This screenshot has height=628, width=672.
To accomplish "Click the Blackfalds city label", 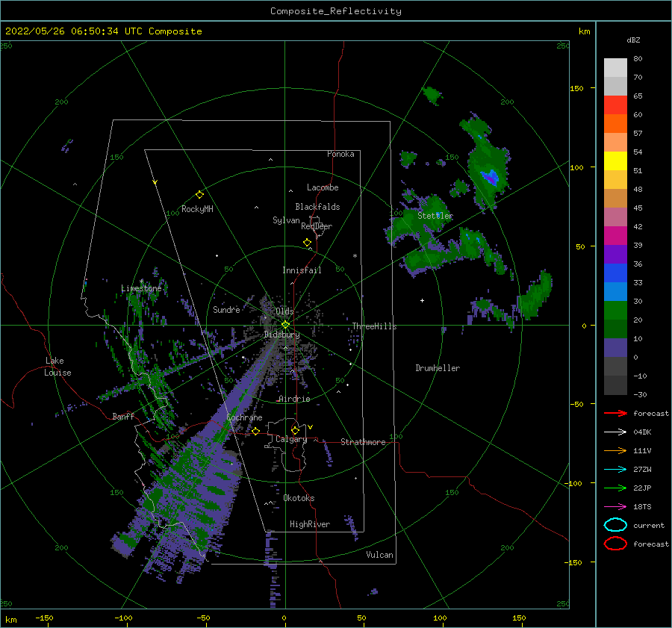I will point(317,207).
